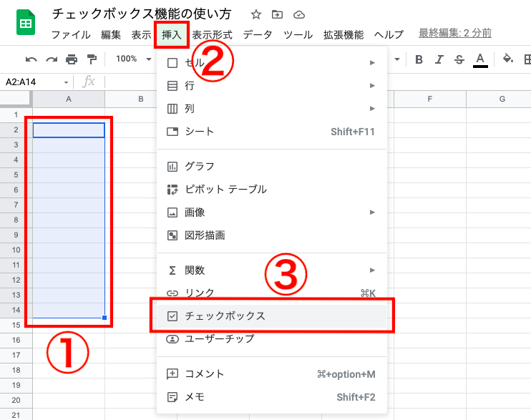Choose シート to insert new sheet
Viewport: 531px width, 420px height.
pyautogui.click(x=272, y=132)
